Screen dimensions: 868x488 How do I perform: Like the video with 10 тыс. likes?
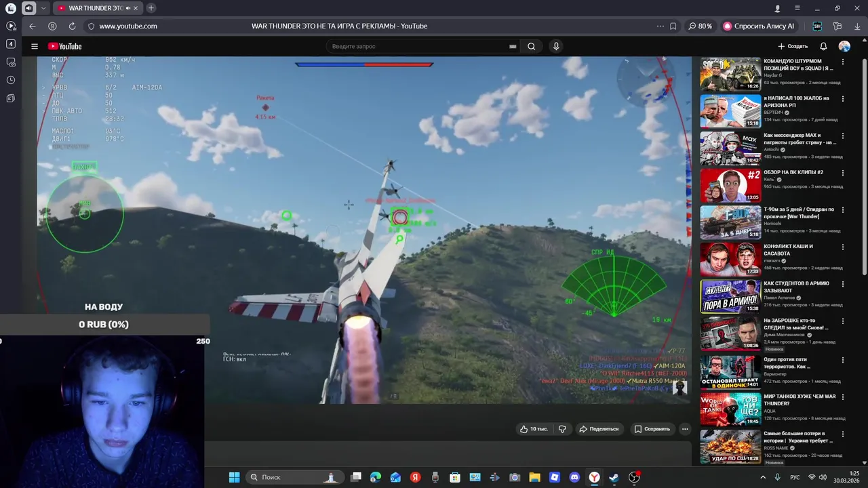pyautogui.click(x=534, y=429)
